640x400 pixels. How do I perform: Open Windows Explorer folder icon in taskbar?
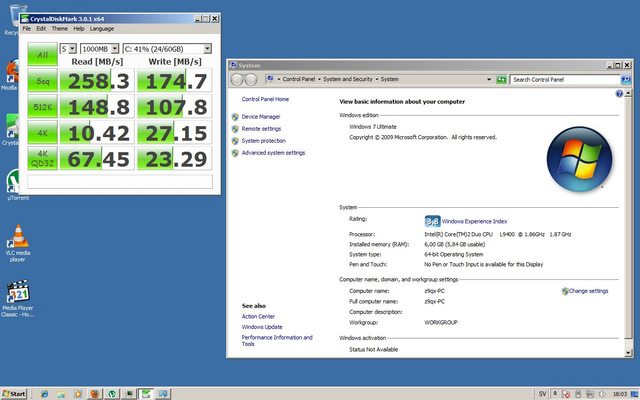click(61, 394)
